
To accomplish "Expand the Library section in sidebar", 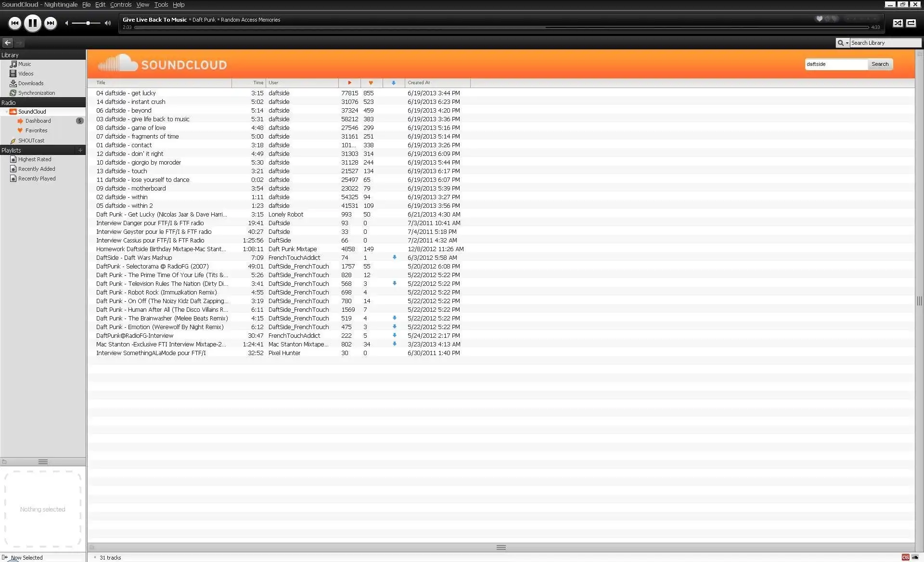I will [x=9, y=55].
